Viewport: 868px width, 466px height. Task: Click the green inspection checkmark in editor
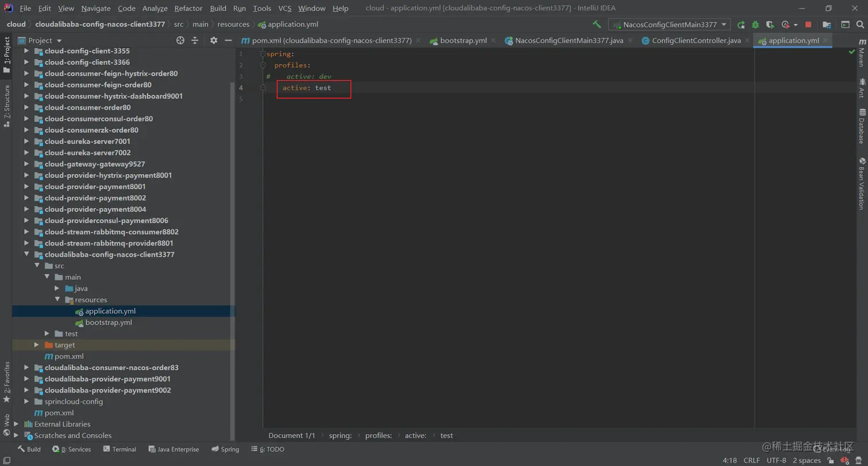pyautogui.click(x=851, y=52)
